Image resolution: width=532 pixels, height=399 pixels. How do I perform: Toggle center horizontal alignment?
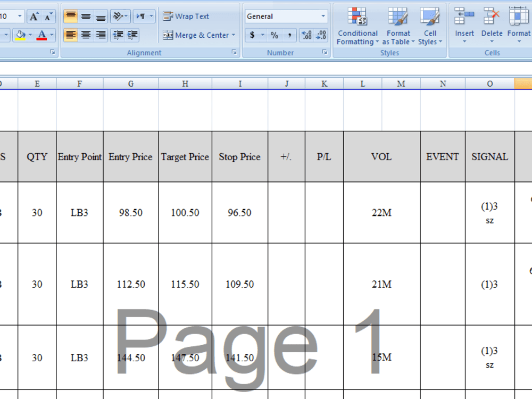(86, 35)
